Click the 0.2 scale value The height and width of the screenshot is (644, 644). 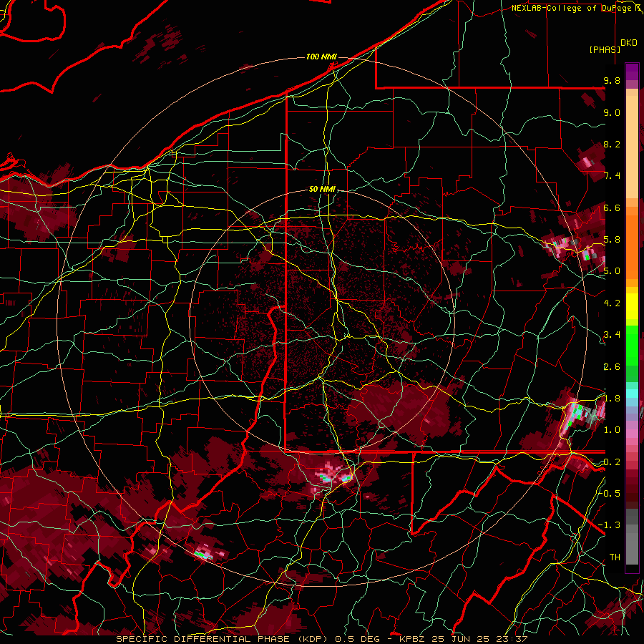pyautogui.click(x=612, y=462)
